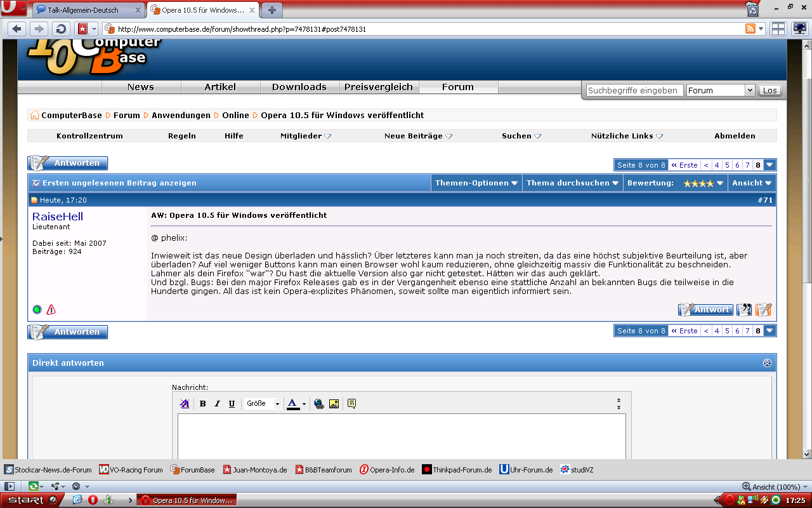Click the Windows Start button
The image size is (812, 508).
(30, 500)
